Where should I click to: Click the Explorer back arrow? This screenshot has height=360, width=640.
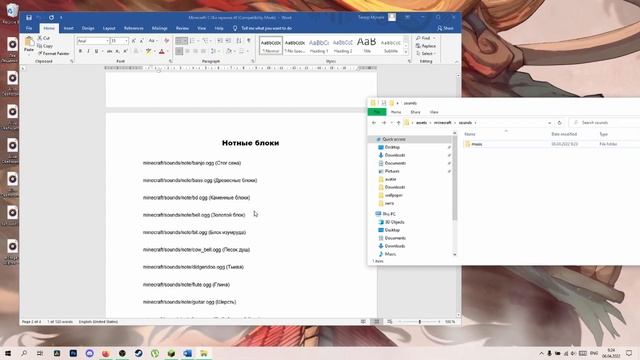click(374, 122)
